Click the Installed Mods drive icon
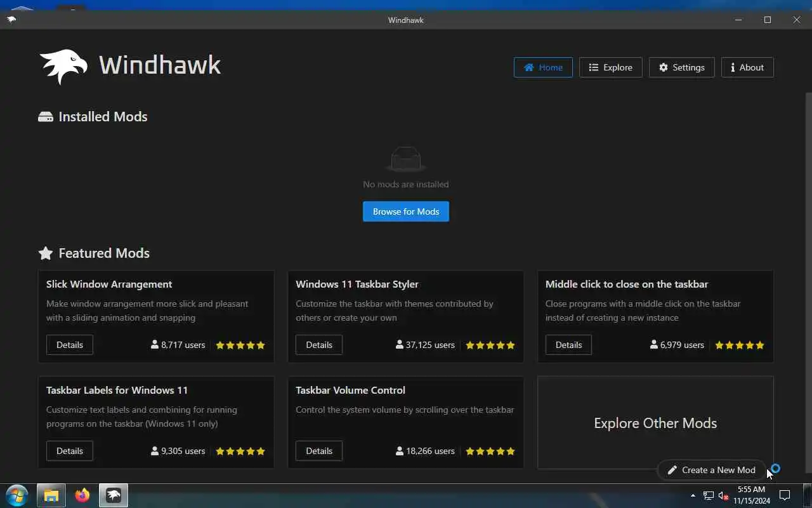Viewport: 812px width, 508px height. pyautogui.click(x=46, y=117)
